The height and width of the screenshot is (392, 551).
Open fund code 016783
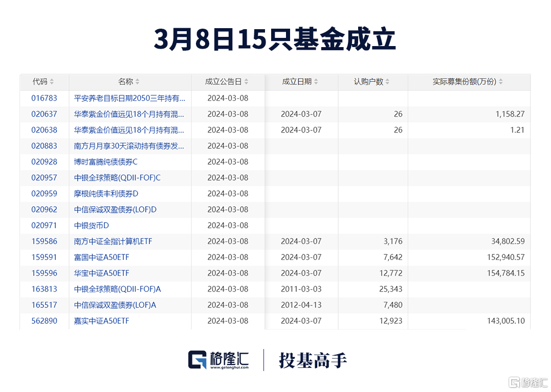[45, 98]
